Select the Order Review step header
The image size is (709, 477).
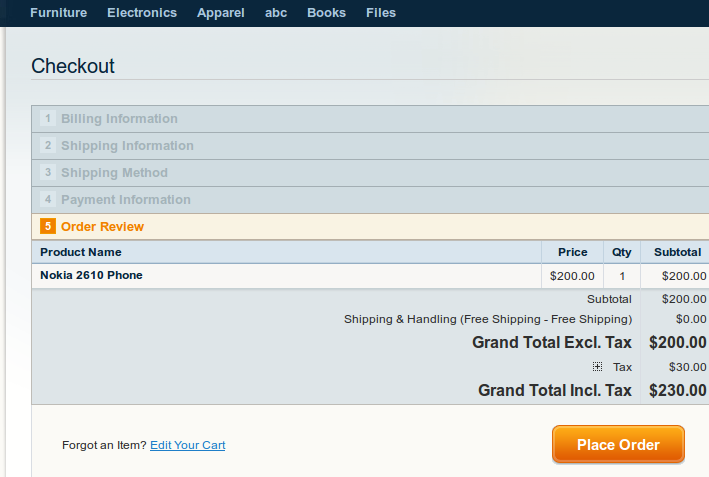coord(370,227)
